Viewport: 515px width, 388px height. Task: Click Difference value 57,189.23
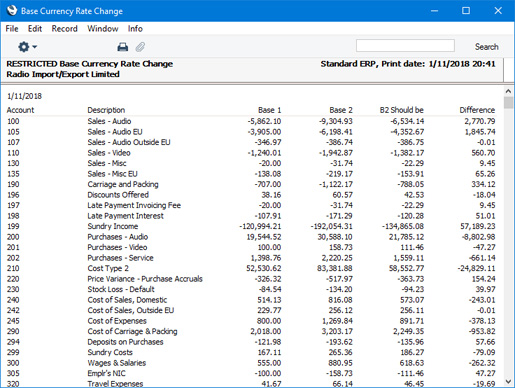click(478, 226)
